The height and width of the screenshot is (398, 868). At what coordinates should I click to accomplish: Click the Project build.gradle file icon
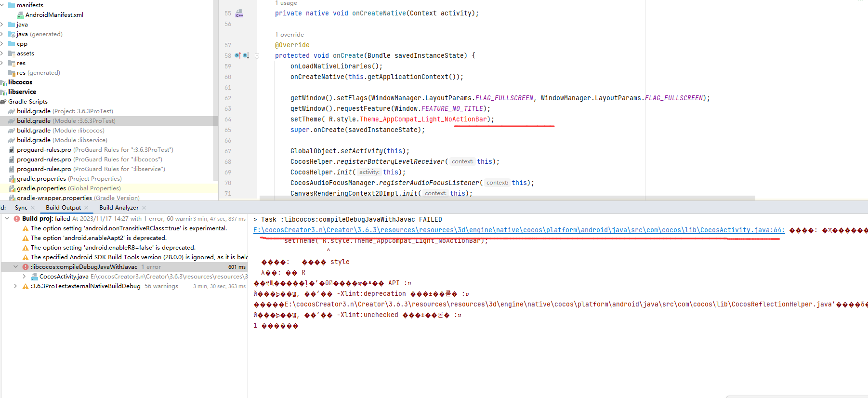[12, 111]
